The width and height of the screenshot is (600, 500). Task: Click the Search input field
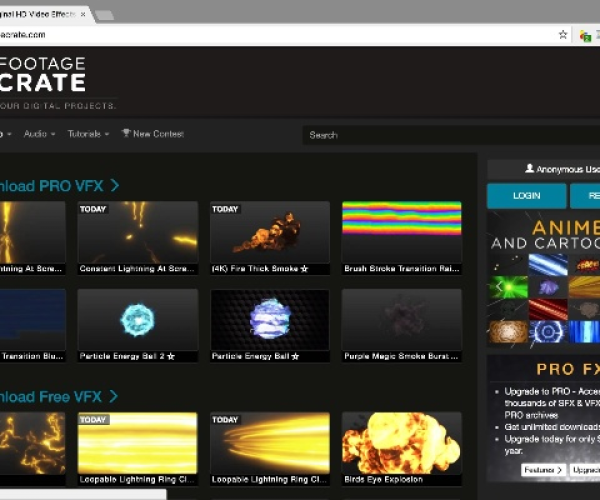pyautogui.click(x=451, y=135)
